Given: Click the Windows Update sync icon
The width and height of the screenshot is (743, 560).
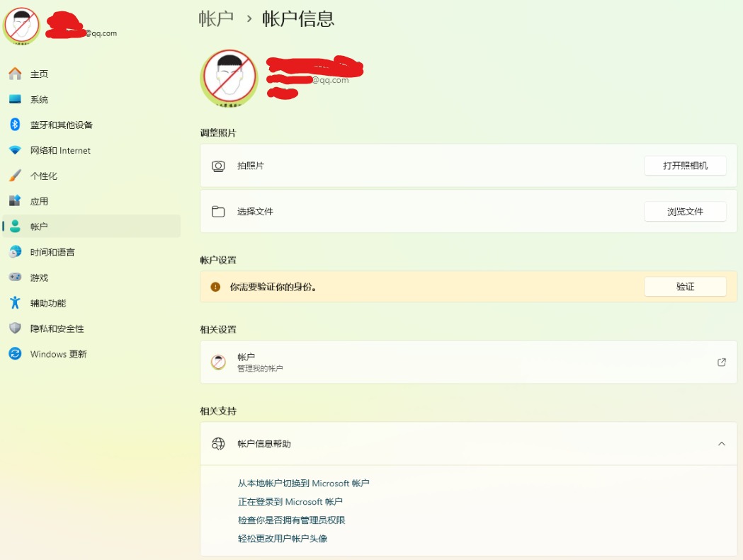Looking at the screenshot, I should click(15, 353).
